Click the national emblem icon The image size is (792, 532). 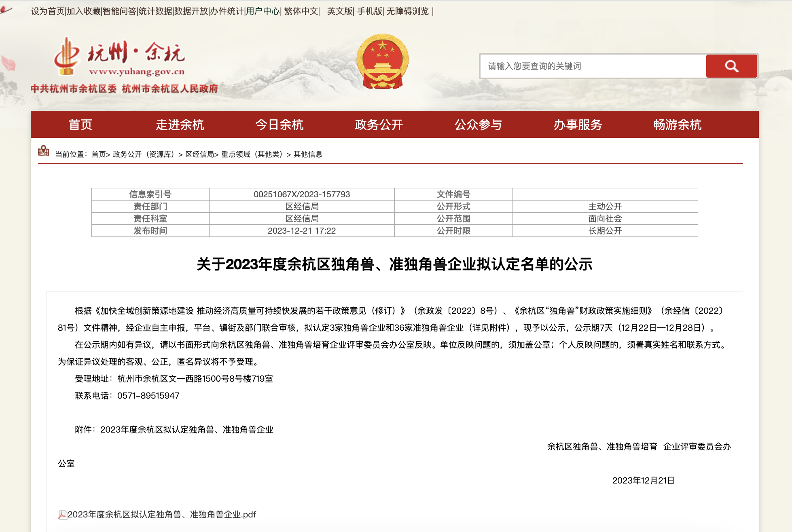pyautogui.click(x=382, y=61)
